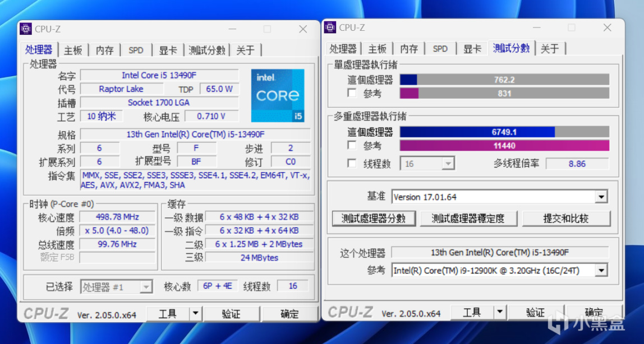Image resolution: width=644 pixels, height=344 pixels.
Task: Click 确定 button in left window
Action: click(x=289, y=314)
